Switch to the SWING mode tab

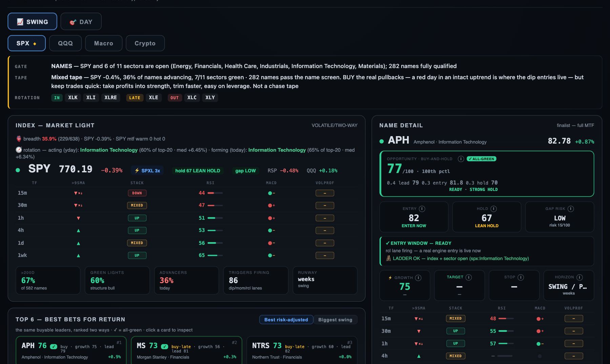[x=33, y=21]
